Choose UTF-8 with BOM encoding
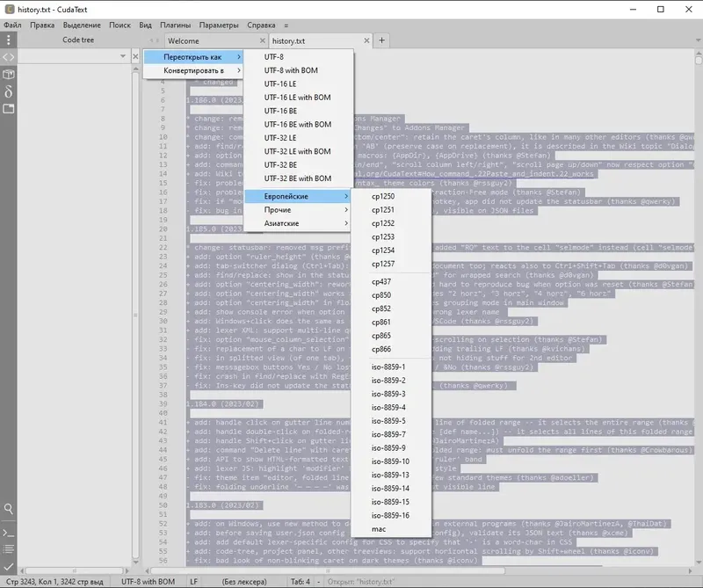The width and height of the screenshot is (703, 588). pos(297,70)
